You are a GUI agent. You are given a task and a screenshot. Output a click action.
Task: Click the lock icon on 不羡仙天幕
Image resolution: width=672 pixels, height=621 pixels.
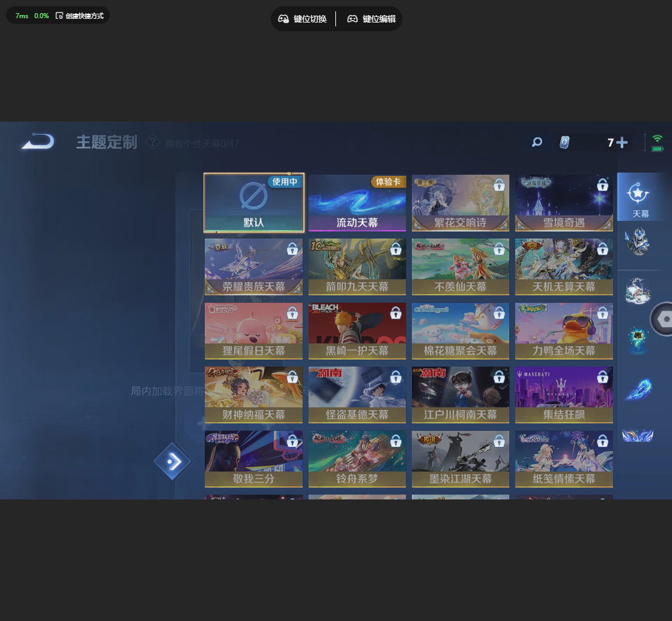[499, 249]
